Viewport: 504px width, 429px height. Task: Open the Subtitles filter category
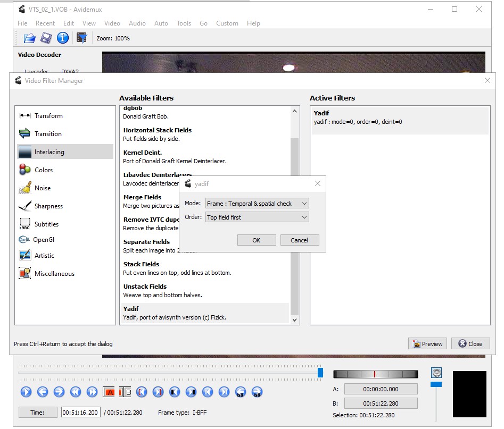tap(65, 224)
